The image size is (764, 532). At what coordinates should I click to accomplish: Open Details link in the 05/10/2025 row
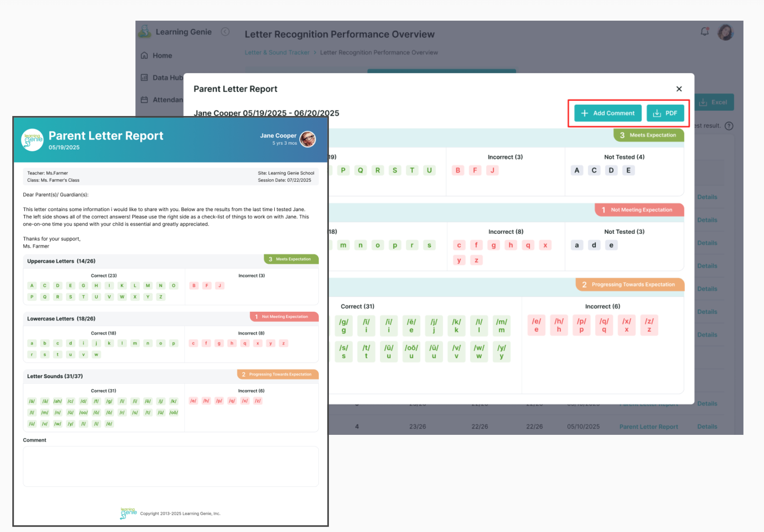point(707,426)
